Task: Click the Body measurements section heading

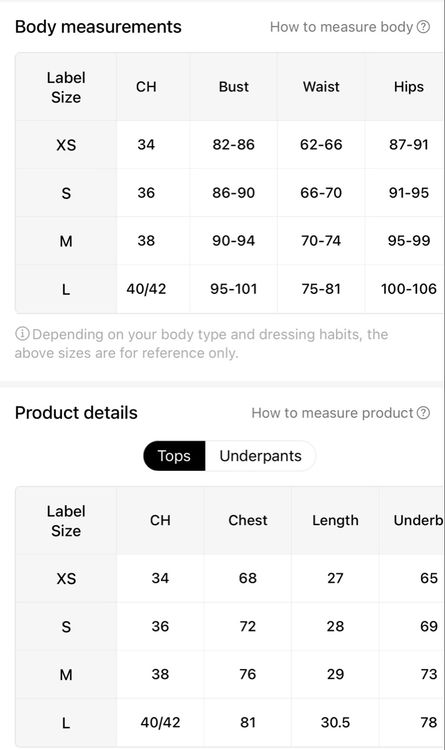Action: point(98,27)
